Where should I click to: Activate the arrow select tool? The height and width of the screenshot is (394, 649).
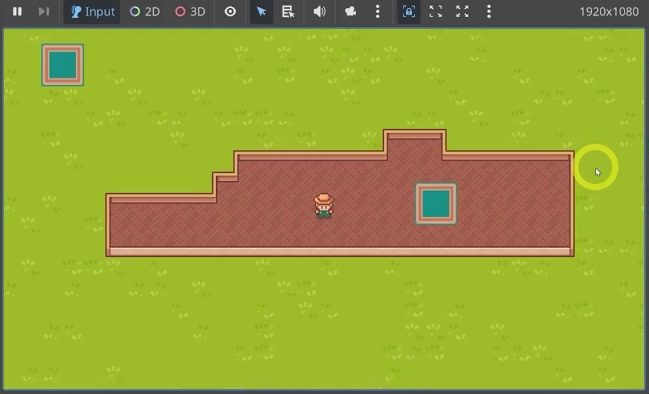pos(262,12)
